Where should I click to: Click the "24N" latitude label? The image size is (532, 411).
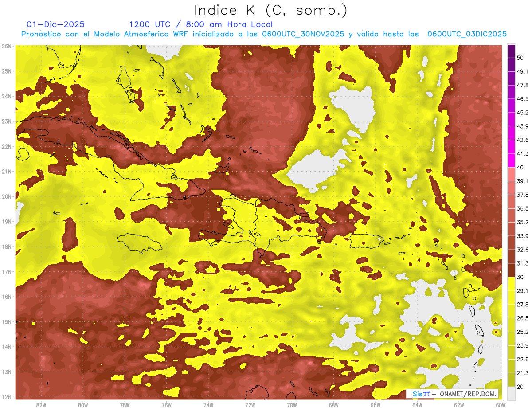6,96
